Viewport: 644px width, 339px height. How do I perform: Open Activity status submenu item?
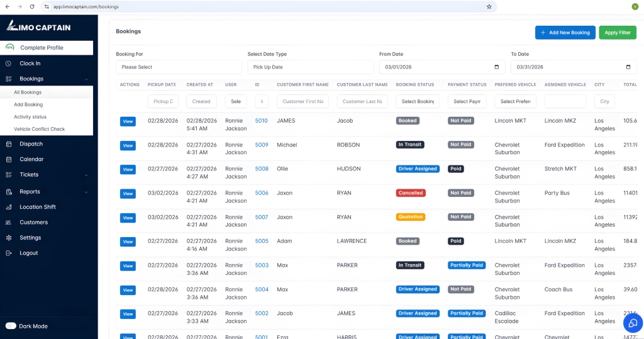[x=30, y=117]
